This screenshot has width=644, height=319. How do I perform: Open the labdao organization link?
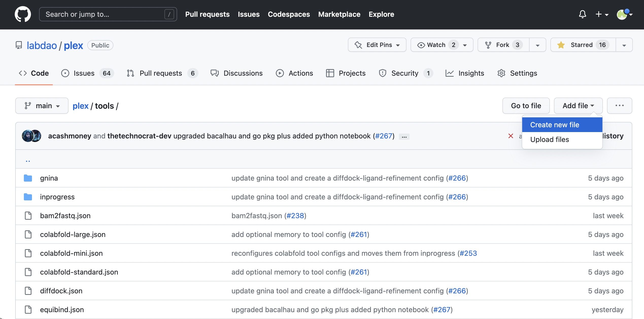[42, 45]
